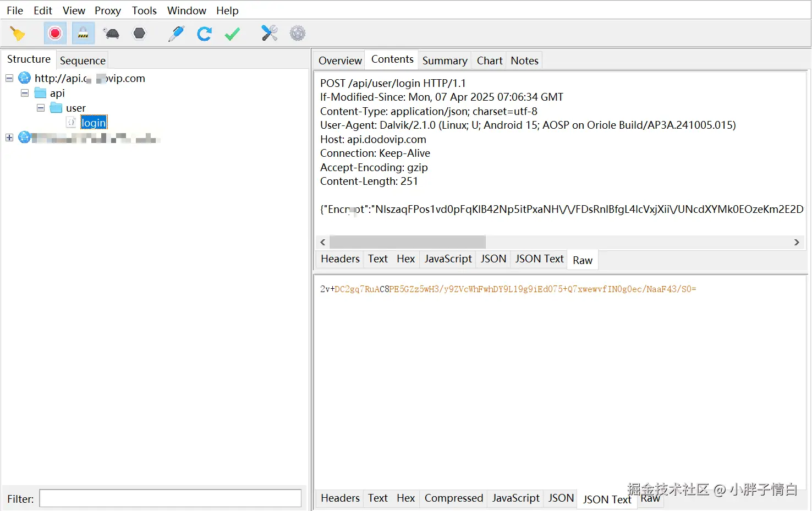Open the Window menu
This screenshot has height=511, width=812.
tap(186, 10)
